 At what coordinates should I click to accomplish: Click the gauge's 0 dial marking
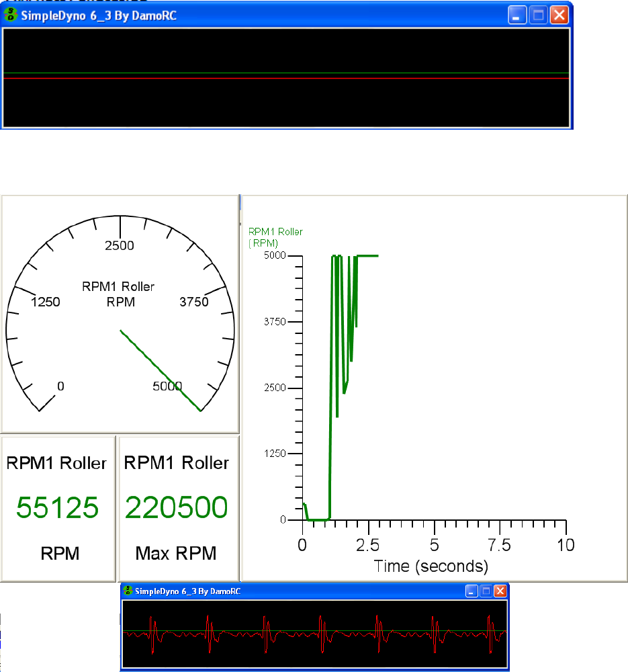(61, 386)
